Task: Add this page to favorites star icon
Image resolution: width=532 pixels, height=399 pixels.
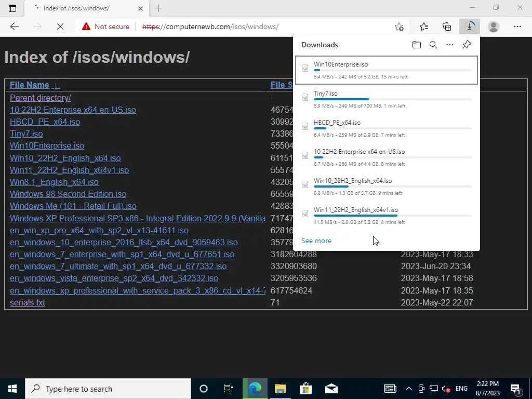Action: coord(400,26)
